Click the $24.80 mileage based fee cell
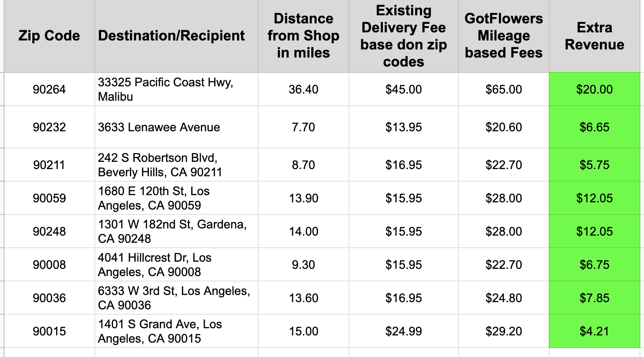Image resolution: width=644 pixels, height=357 pixels. pyautogui.click(x=503, y=298)
